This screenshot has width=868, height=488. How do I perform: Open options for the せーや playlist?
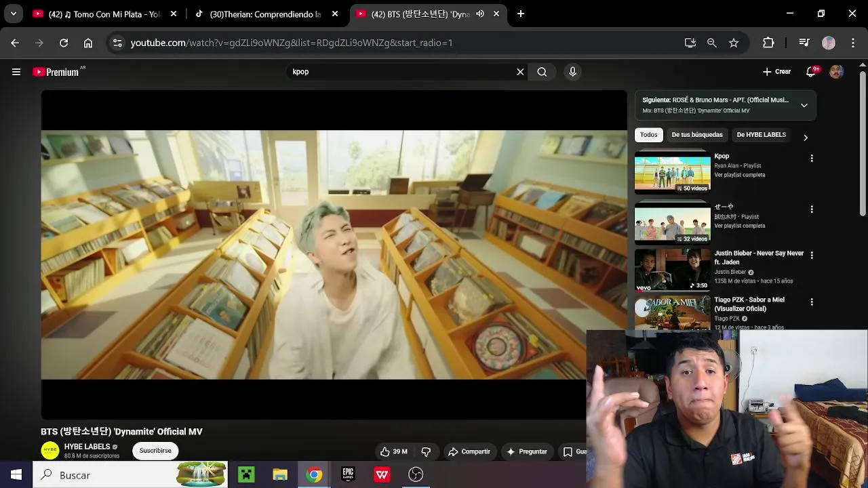pyautogui.click(x=812, y=209)
